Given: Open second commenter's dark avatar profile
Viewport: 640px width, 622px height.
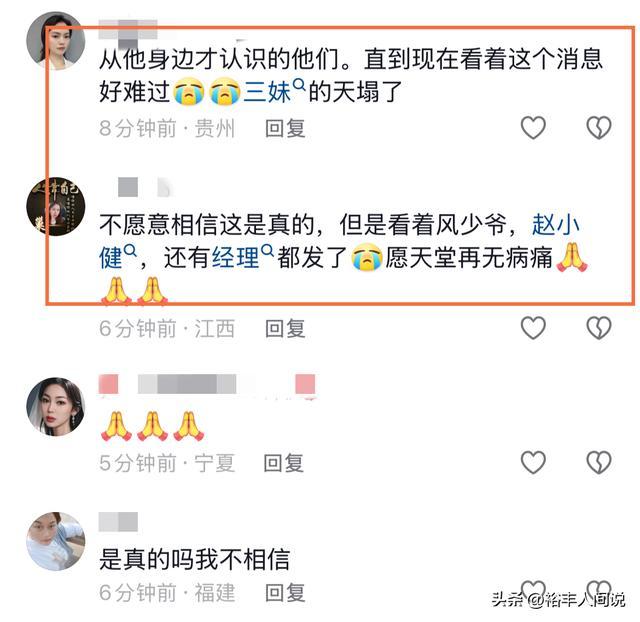Looking at the screenshot, I should tap(56, 207).
